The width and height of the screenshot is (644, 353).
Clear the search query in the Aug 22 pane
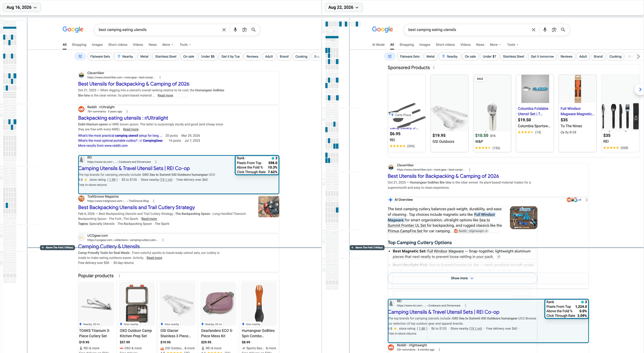pos(534,30)
